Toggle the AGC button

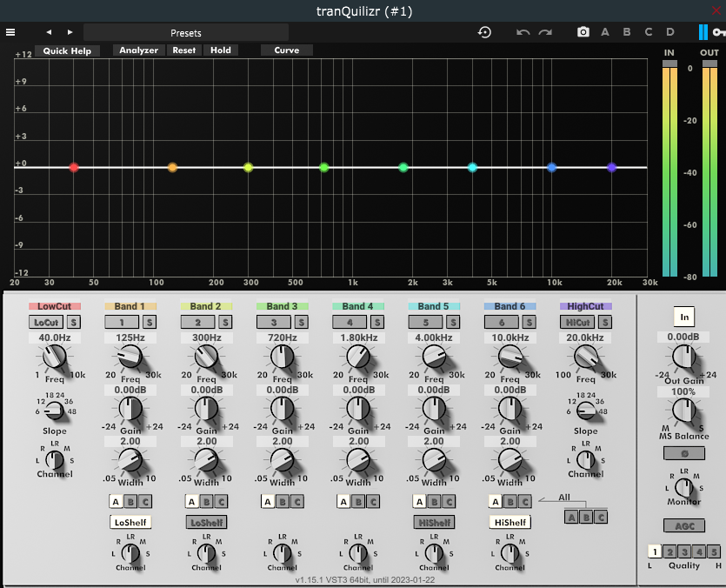684,526
